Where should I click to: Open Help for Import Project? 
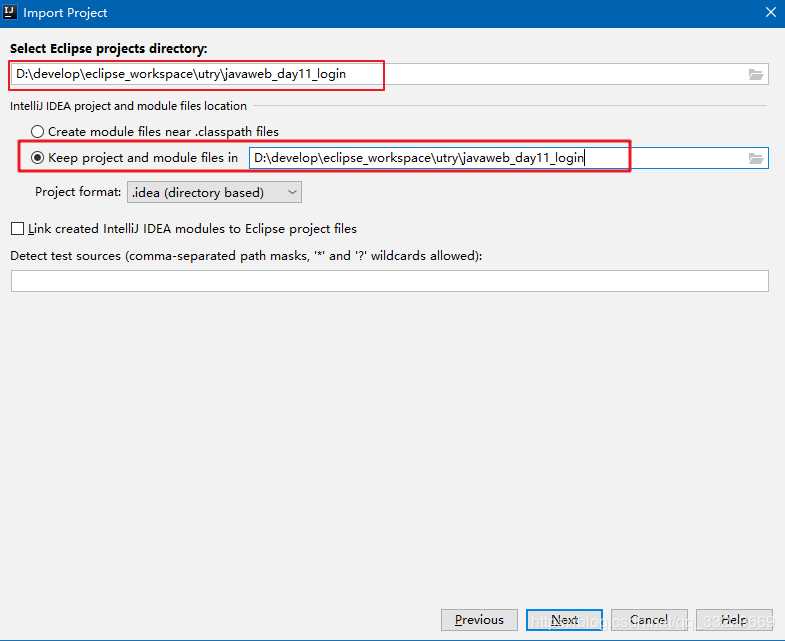(x=734, y=620)
